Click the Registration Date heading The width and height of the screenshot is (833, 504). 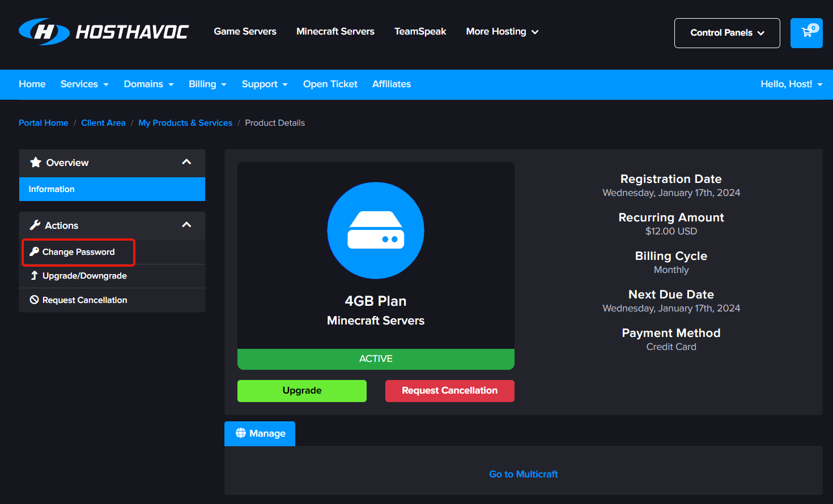(x=671, y=179)
